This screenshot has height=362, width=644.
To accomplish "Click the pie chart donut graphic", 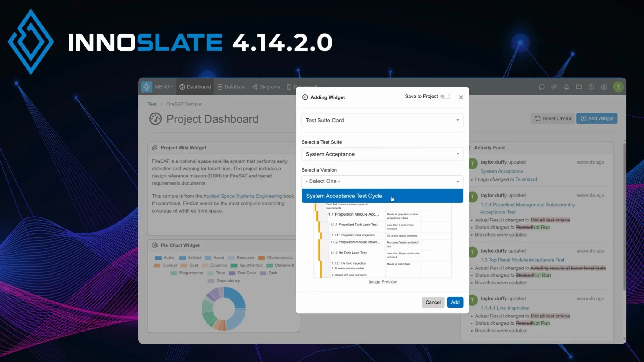I will [x=224, y=309].
